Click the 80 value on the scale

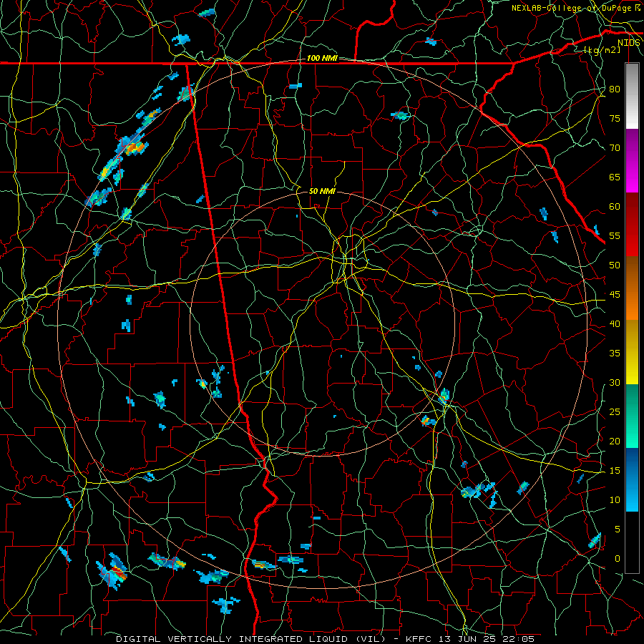click(x=615, y=89)
